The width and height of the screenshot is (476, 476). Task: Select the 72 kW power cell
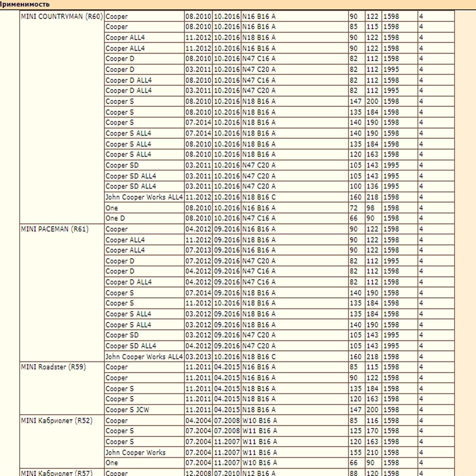pyautogui.click(x=354, y=208)
